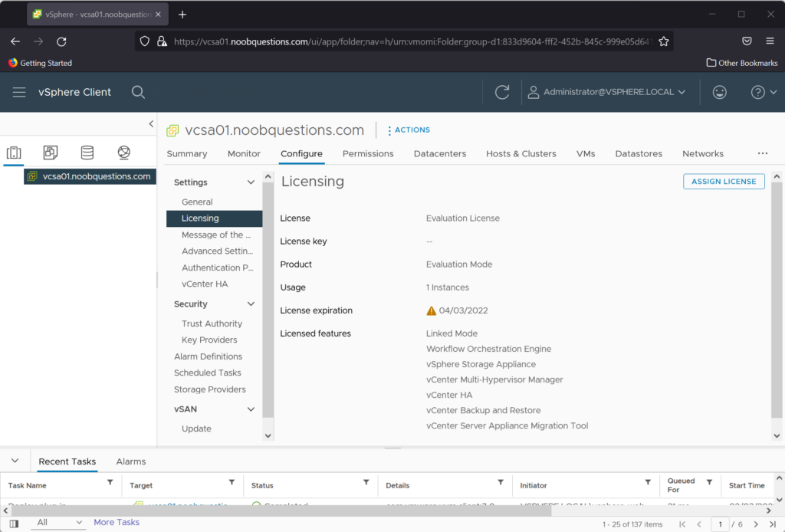The image size is (785, 532).
Task: Click the tasks page number field
Action: [721, 524]
